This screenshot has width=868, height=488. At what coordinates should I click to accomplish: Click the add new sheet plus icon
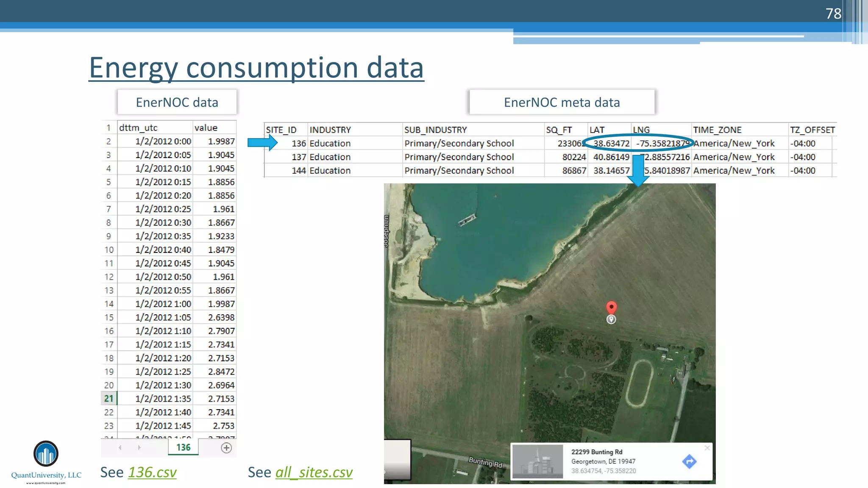click(x=226, y=448)
